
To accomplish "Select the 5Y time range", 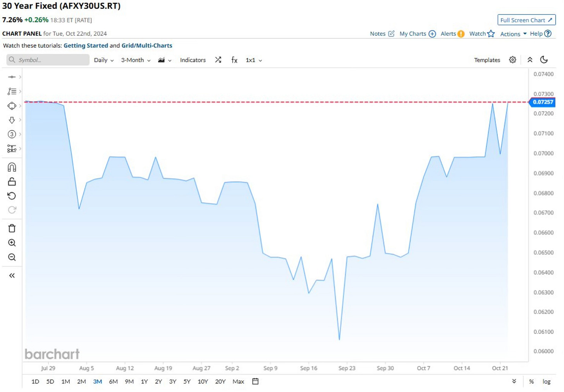I will pyautogui.click(x=187, y=382).
